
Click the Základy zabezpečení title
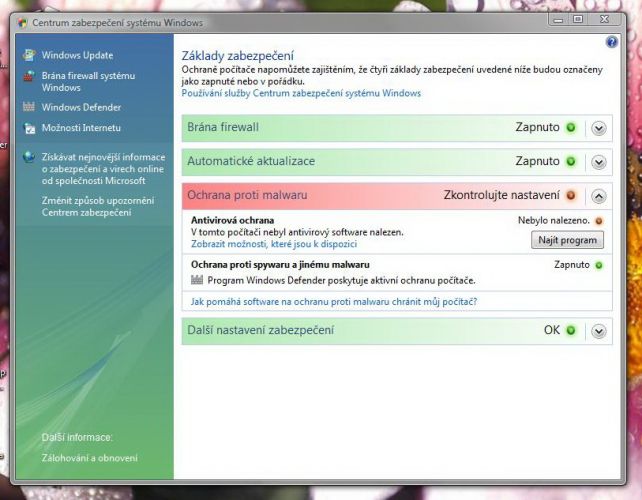pos(237,56)
